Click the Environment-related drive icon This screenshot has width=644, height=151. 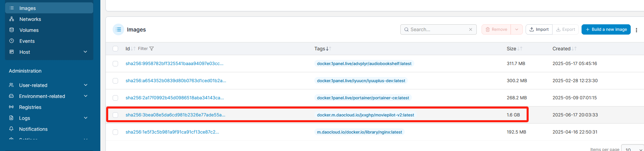point(11,96)
